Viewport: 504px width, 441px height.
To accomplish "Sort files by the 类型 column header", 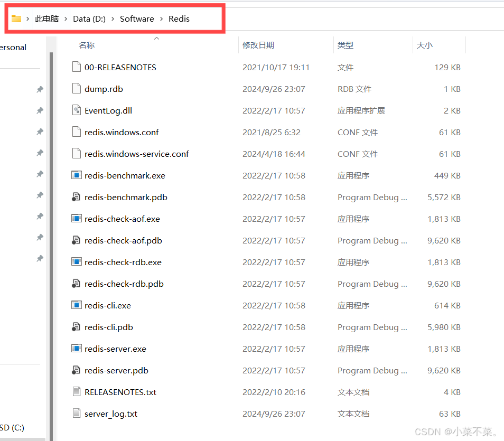I will [x=346, y=45].
